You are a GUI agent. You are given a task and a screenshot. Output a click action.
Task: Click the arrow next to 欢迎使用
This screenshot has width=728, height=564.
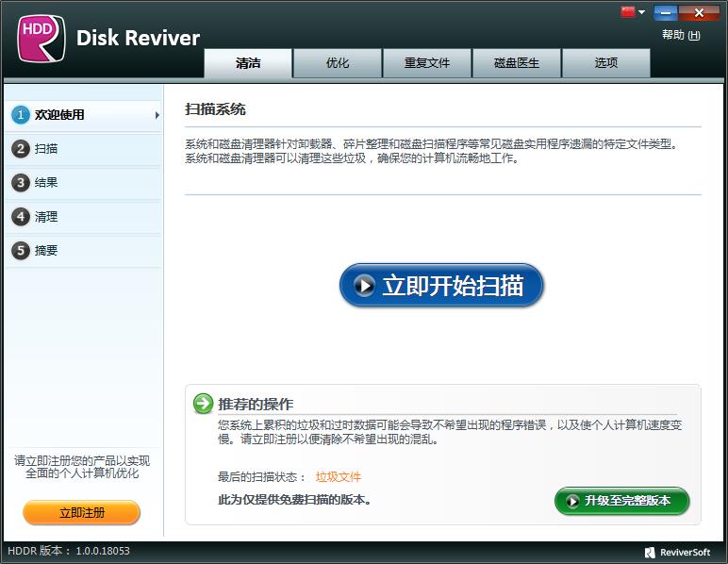(157, 115)
